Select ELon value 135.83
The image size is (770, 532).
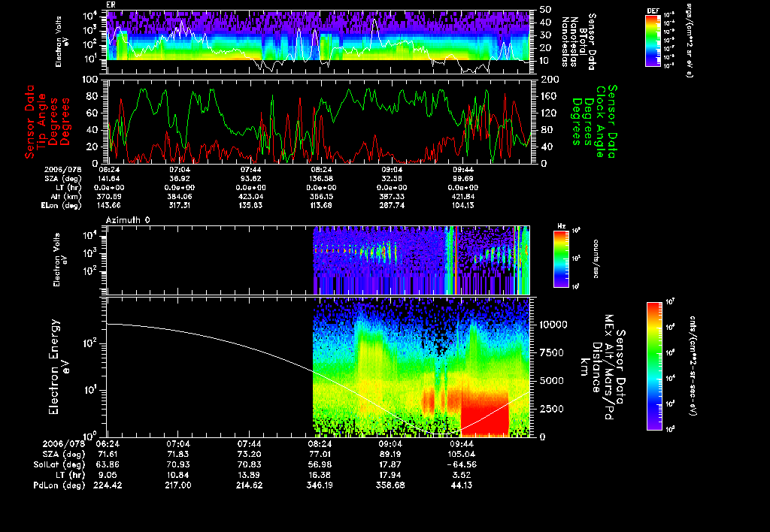251,206
